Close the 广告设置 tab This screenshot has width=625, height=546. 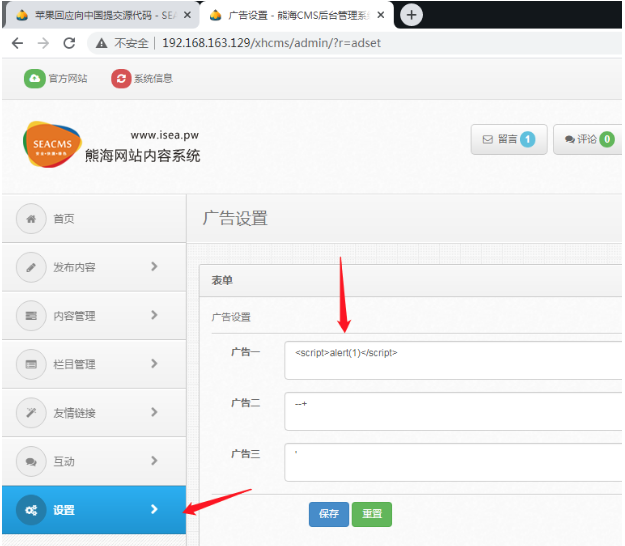pos(381,15)
